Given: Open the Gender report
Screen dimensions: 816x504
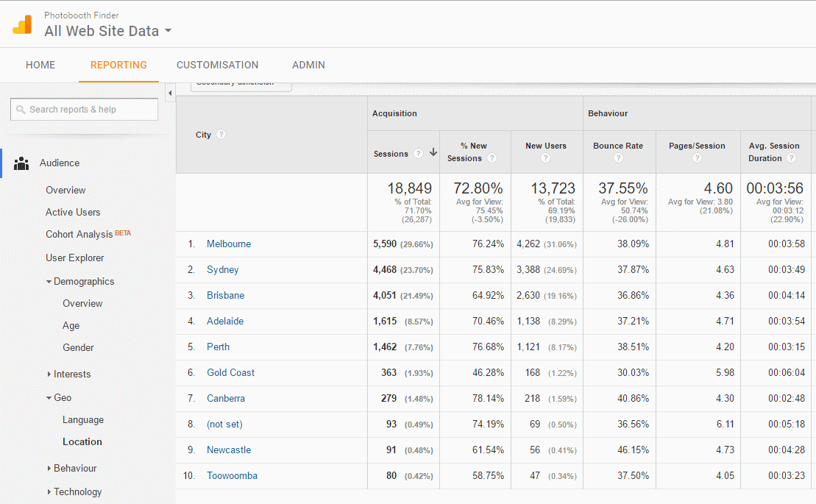Looking at the screenshot, I should (x=79, y=347).
